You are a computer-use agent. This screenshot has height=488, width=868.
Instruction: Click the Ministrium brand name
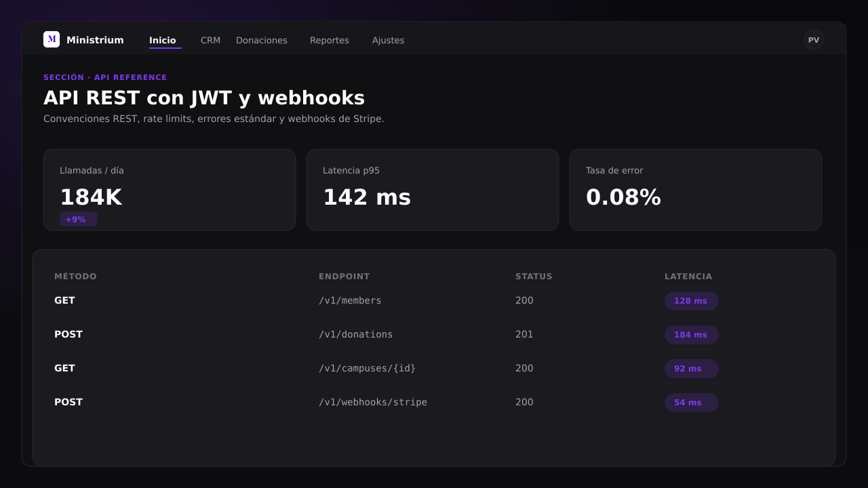[95, 40]
